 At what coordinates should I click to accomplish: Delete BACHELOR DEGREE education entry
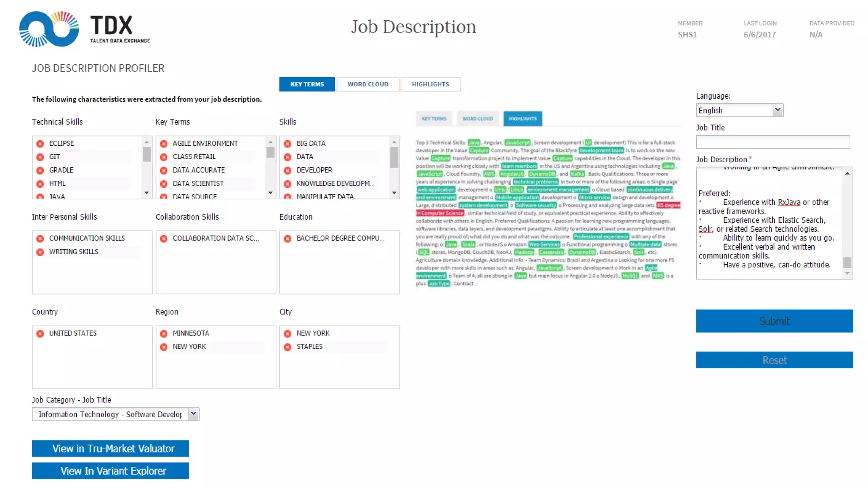[287, 238]
